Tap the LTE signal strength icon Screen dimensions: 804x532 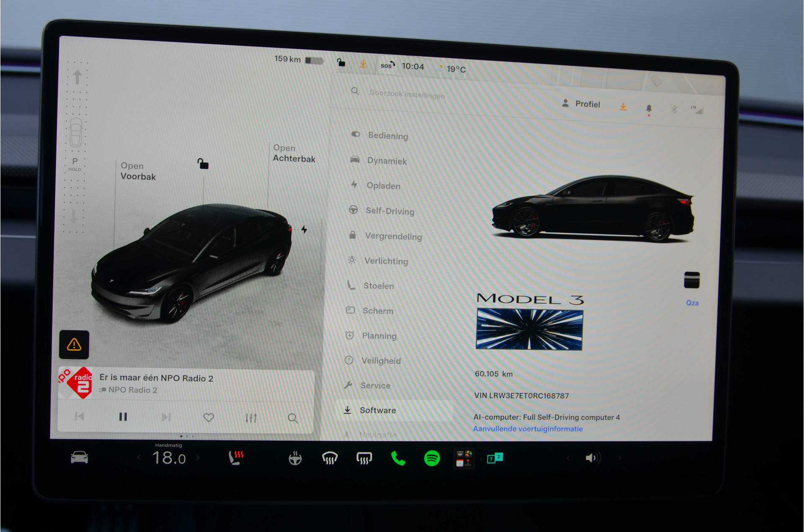coord(698,110)
